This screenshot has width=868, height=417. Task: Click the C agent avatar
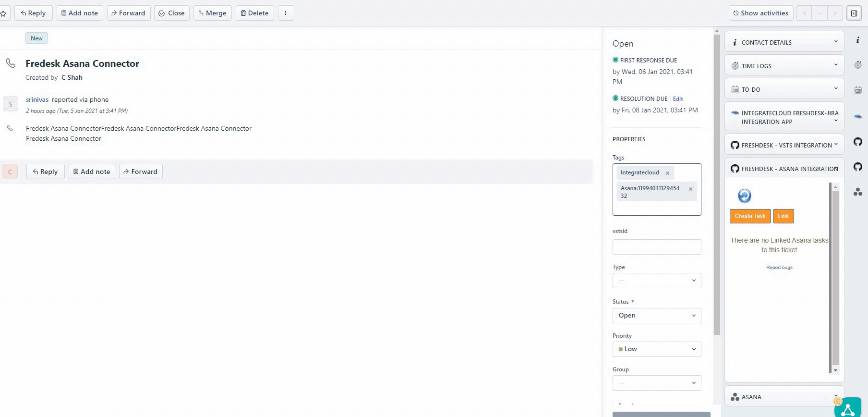[10, 172]
